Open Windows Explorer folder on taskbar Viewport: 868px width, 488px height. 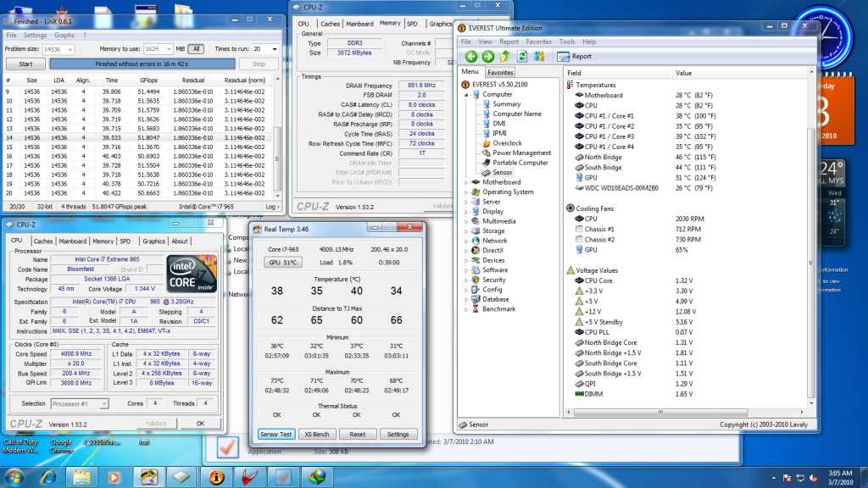[81, 478]
